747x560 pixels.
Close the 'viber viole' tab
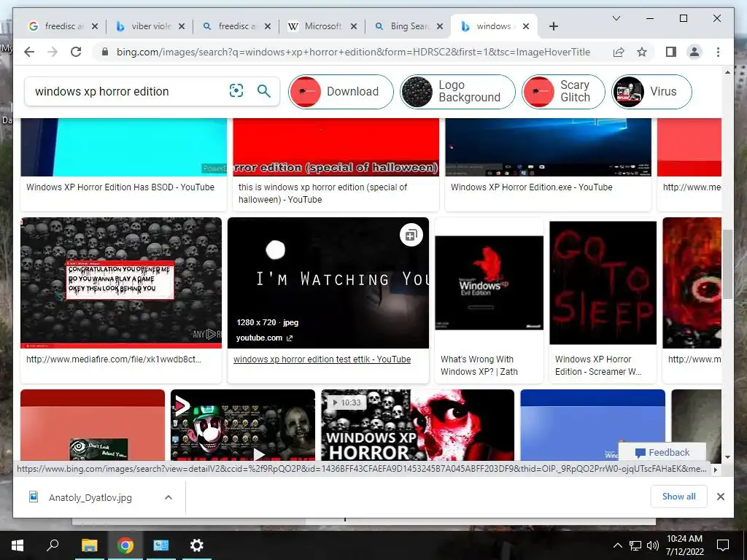pos(182,27)
